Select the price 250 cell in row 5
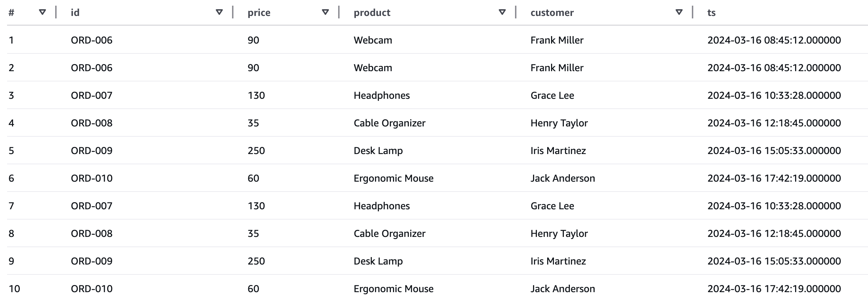Viewport: 868px width, 301px height. coord(256,150)
